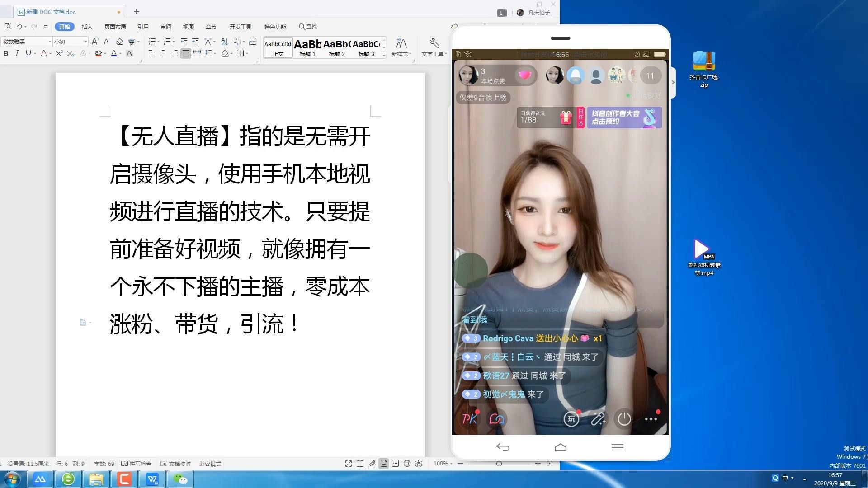Toggle underline formatting
Image resolution: width=868 pixels, height=488 pixels.
[x=28, y=54]
